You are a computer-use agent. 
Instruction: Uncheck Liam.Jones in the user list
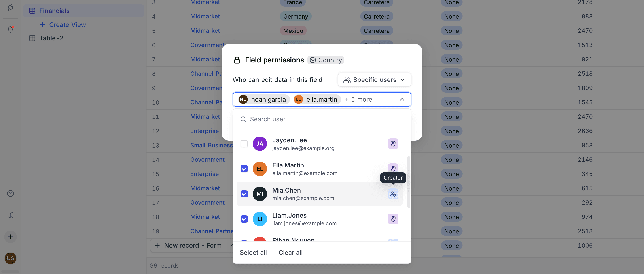[244, 219]
